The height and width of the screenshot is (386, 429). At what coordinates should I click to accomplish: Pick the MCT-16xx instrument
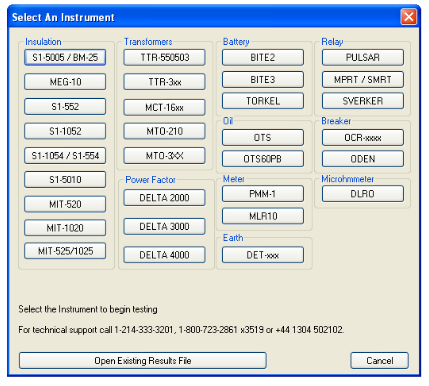tap(164, 107)
